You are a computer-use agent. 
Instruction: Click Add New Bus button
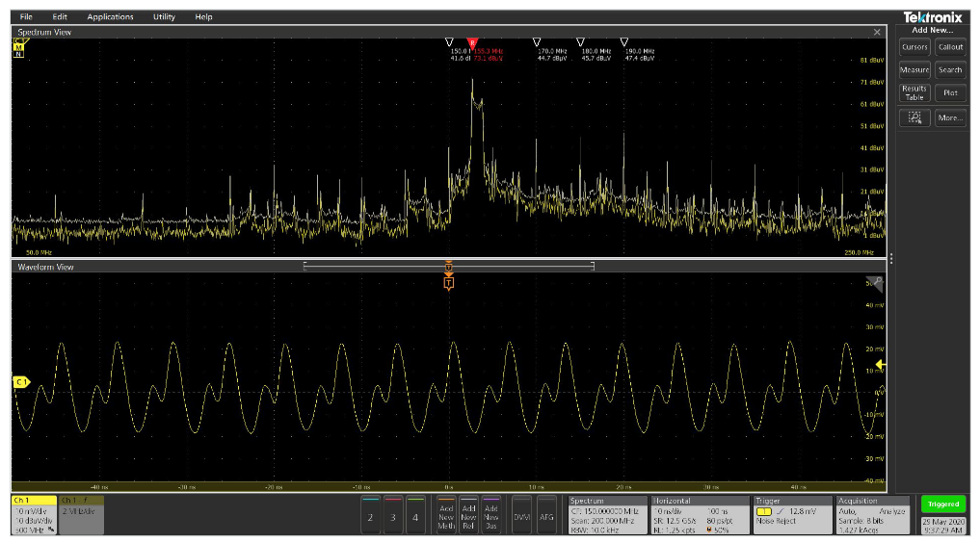pos(491,515)
